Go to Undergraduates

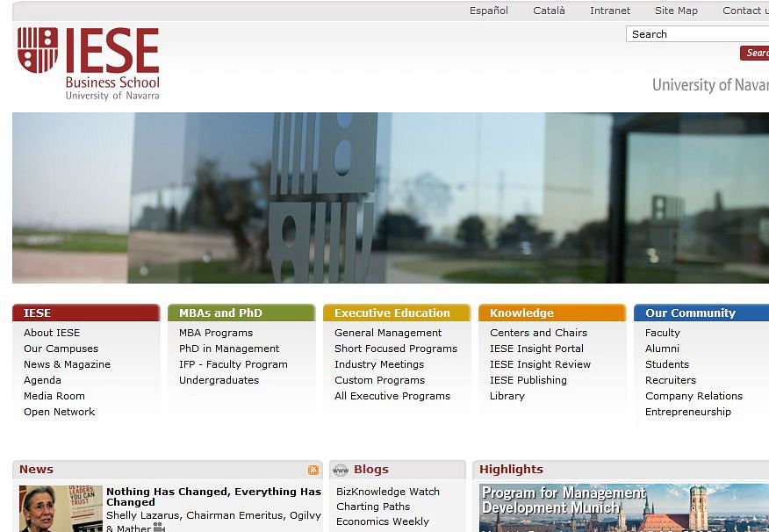coord(219,380)
